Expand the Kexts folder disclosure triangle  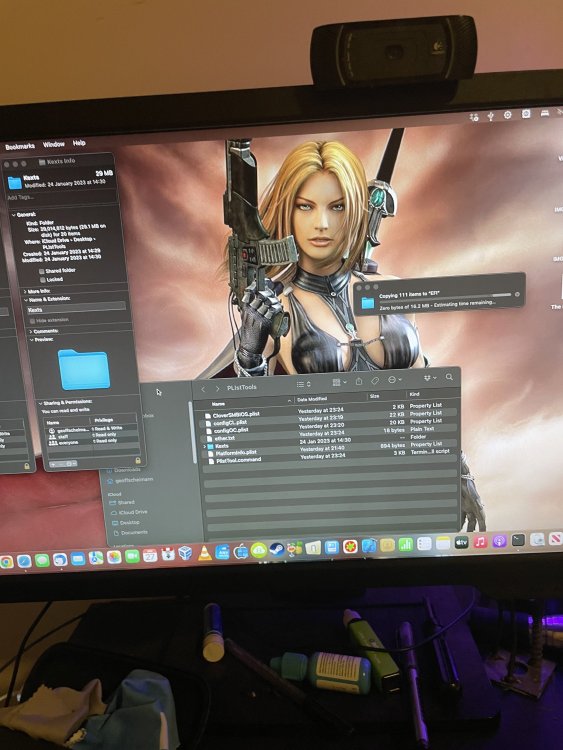point(205,446)
